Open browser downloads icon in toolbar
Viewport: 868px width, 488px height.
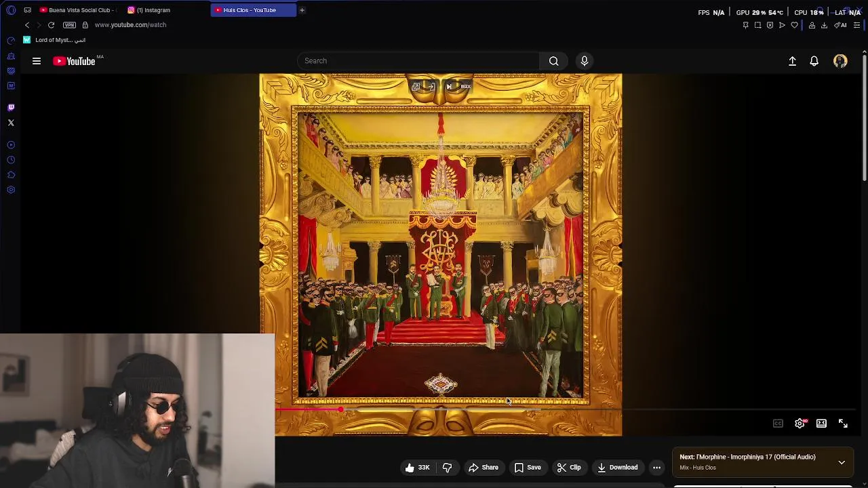click(x=824, y=25)
